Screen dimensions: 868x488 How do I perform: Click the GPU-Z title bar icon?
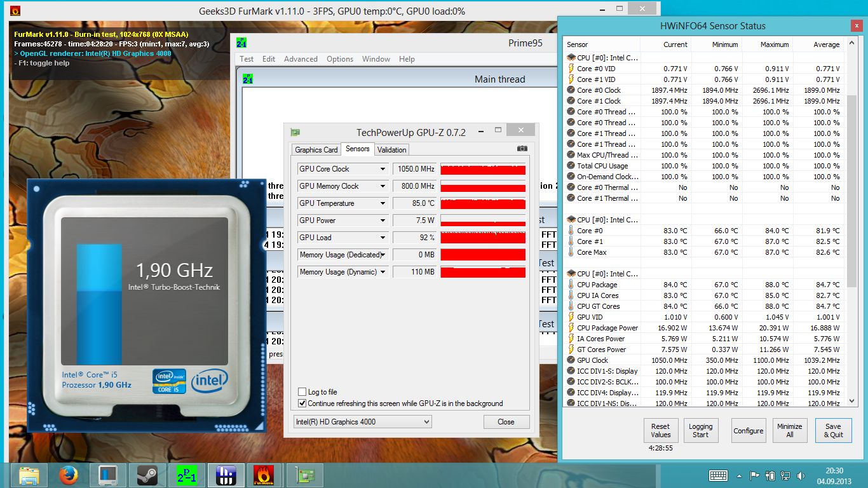295,132
